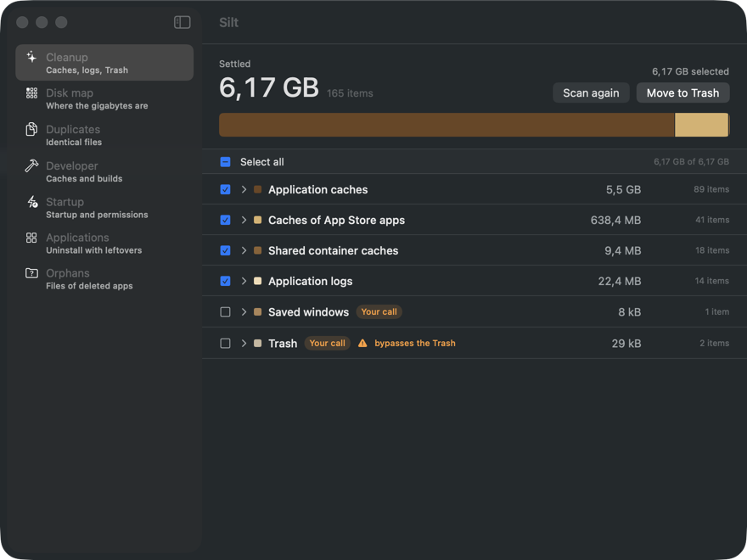The image size is (747, 560).
Task: Click the Startup lightning bolt icon
Action: coord(32,201)
